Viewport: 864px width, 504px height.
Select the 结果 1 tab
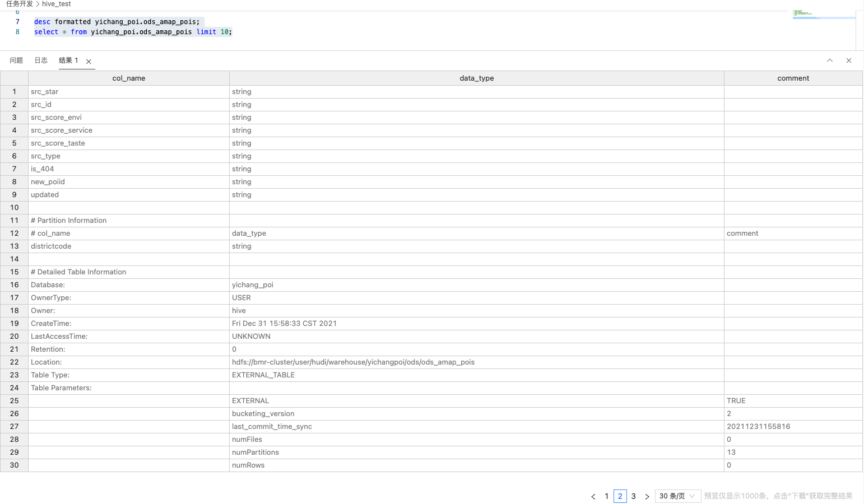click(69, 60)
